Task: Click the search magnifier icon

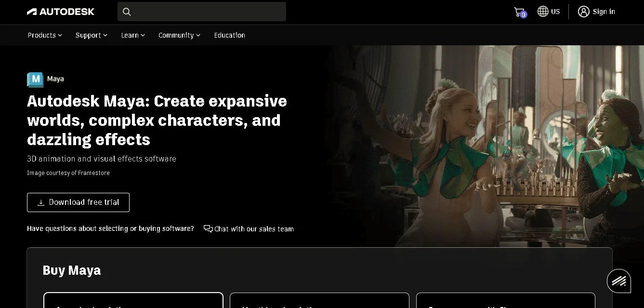Action: (127, 11)
